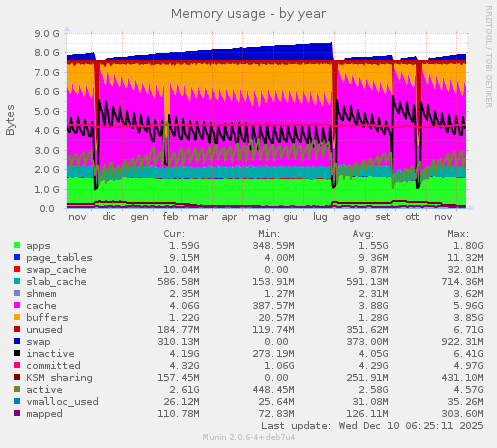Click the 'swap_cache' legend label
Image resolution: width=497 pixels, height=448 pixels.
pos(56,270)
